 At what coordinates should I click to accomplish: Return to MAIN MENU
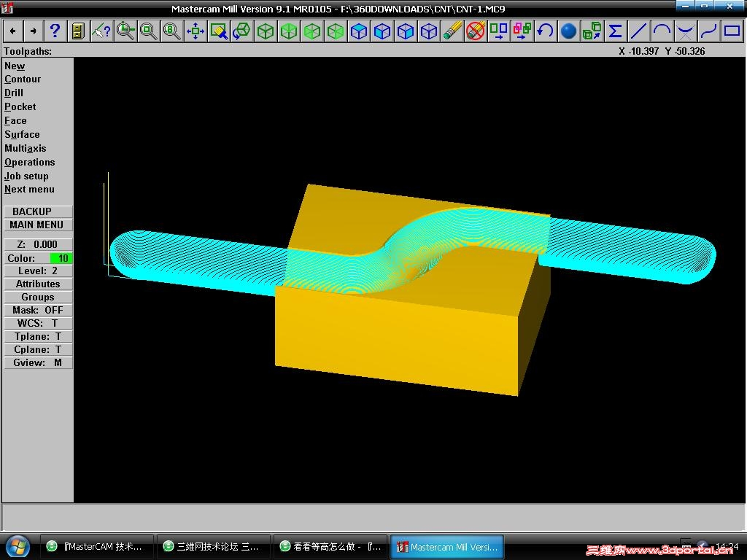point(38,225)
